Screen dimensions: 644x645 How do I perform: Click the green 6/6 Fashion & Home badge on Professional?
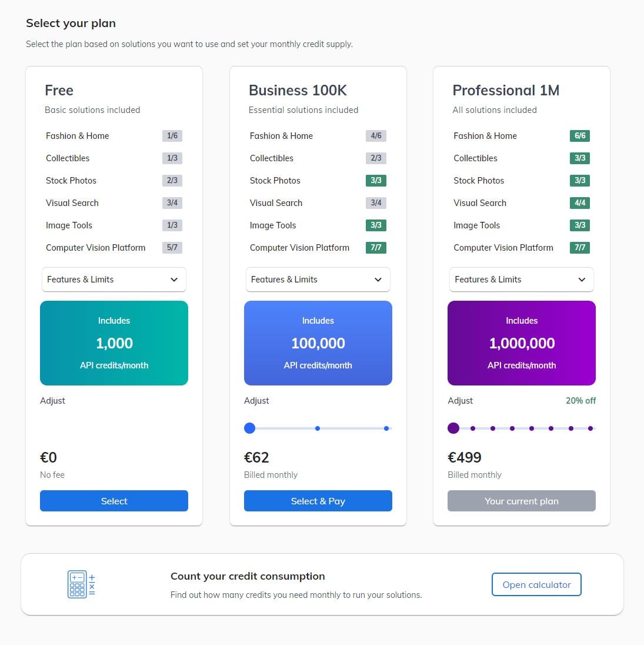(580, 135)
